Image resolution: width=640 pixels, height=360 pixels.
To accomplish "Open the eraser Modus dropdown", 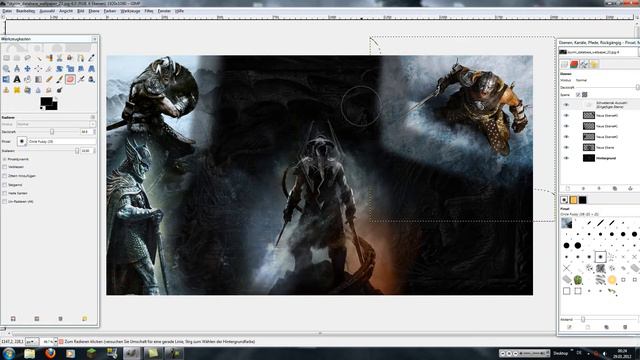I will coord(56,124).
